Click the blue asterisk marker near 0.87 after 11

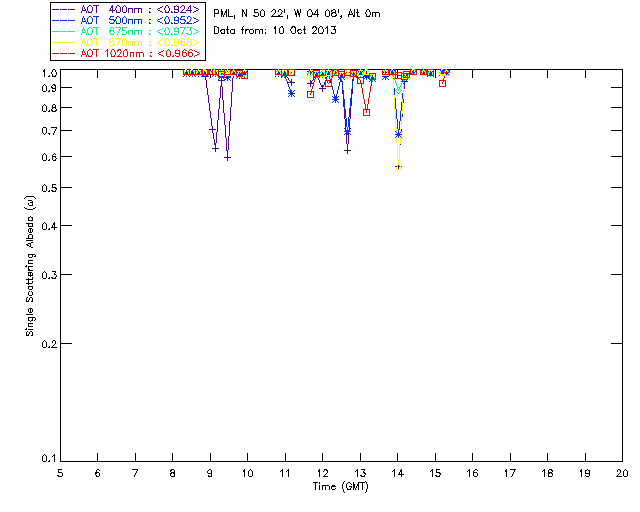tap(291, 93)
